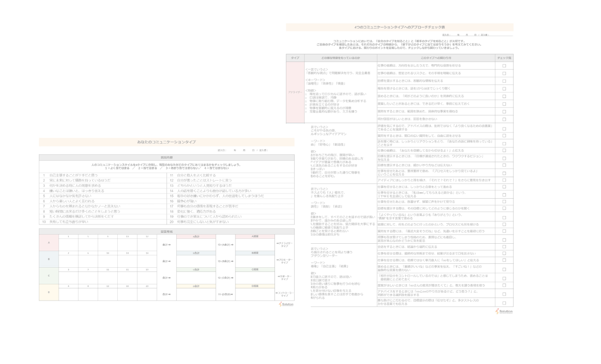Tick checkbox for '結論から端的に伝える' row
Viewport: 601px width, 364px height.
(x=504, y=247)
